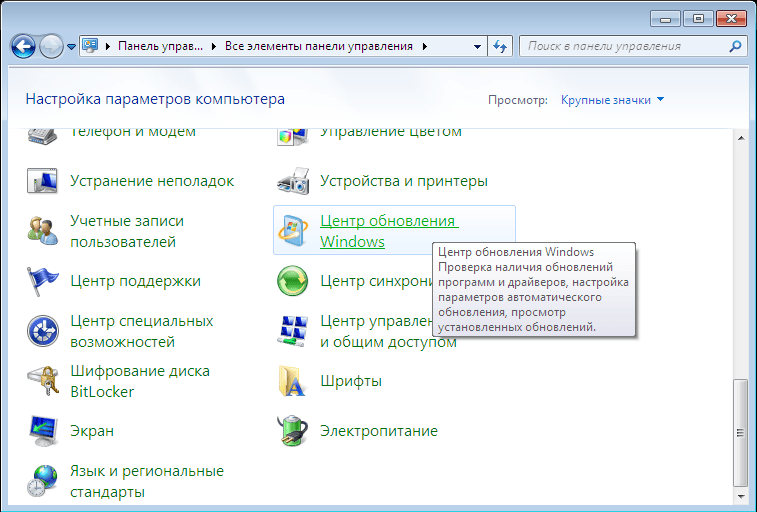This screenshot has height=512, width=757.
Task: Expand the arrow before 'Панель управ...' breadcrumb
Action: pyautogui.click(x=108, y=46)
